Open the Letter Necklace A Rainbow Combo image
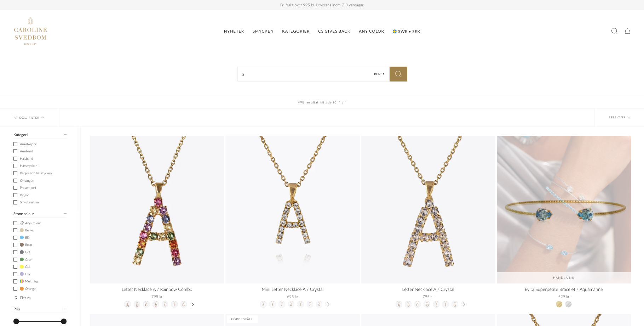 click(x=157, y=209)
